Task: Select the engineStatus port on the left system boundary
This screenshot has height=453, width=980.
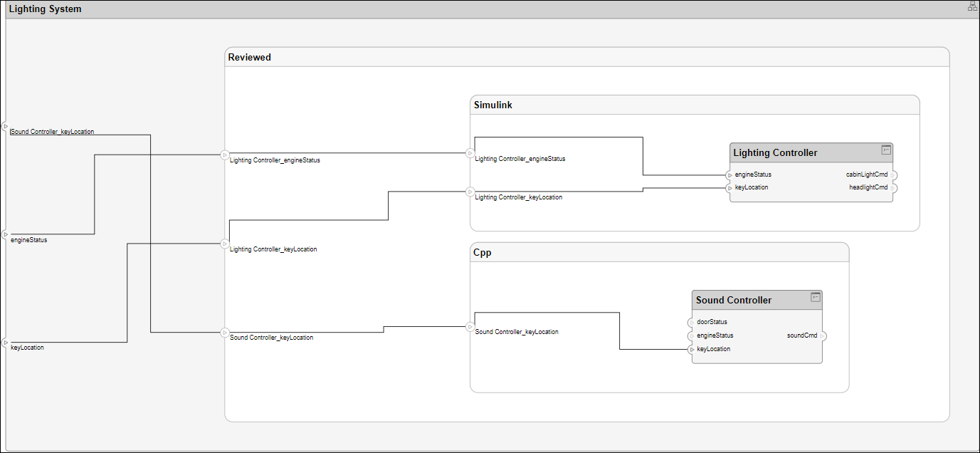Action: click(x=5, y=234)
